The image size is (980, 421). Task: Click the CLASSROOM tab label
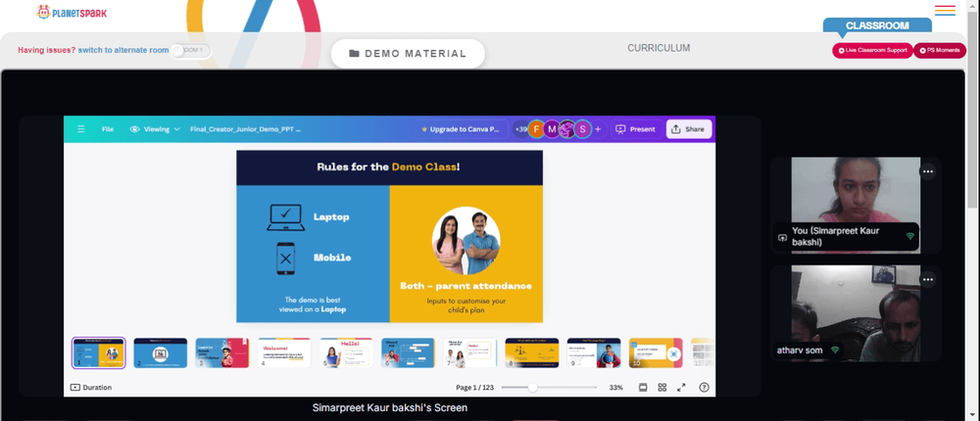point(877,25)
